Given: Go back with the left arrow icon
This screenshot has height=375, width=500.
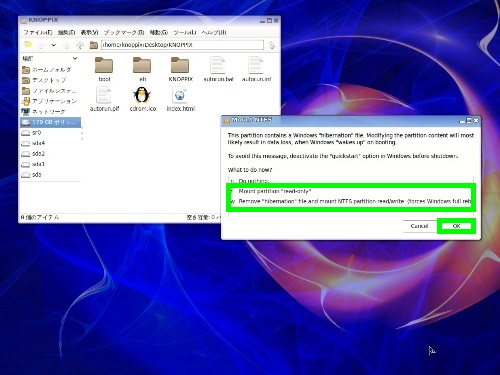Looking at the screenshot, I should point(41,45).
